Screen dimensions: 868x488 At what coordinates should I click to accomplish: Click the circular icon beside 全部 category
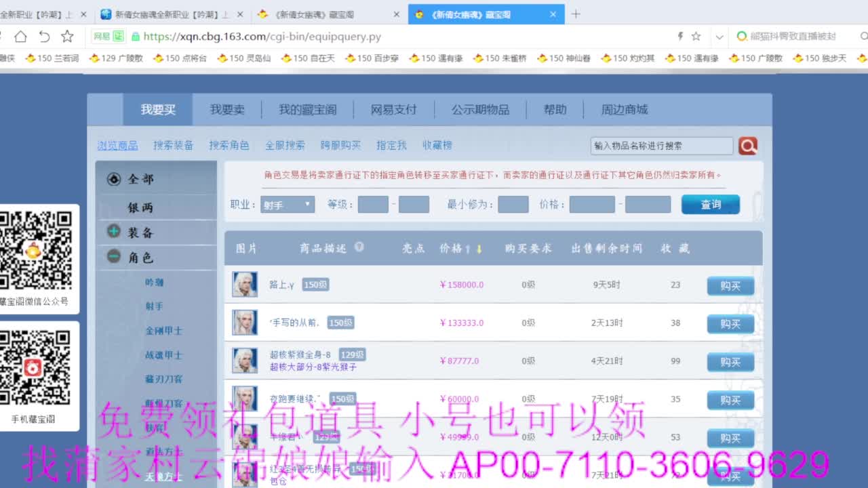115,180
